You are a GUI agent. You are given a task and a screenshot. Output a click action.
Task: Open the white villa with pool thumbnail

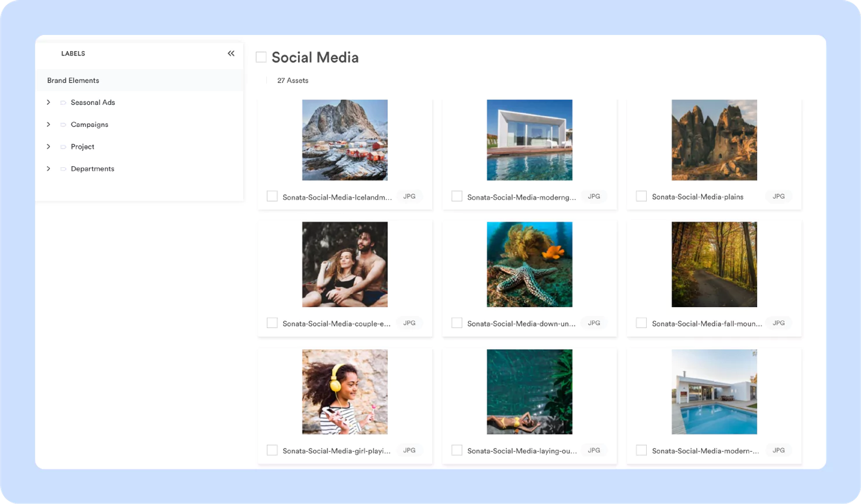[714, 392]
